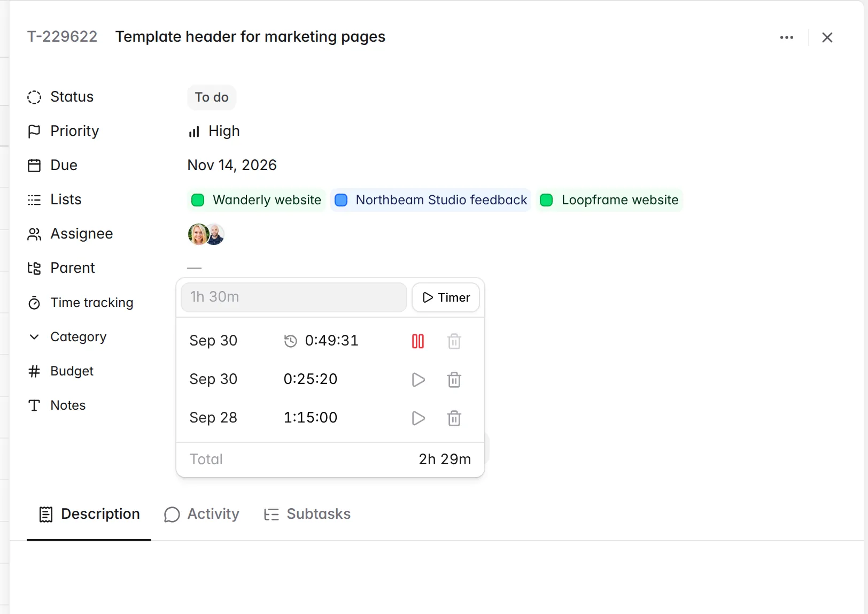868x614 pixels.
Task: Click the 1h 30m time input field
Action: (294, 297)
